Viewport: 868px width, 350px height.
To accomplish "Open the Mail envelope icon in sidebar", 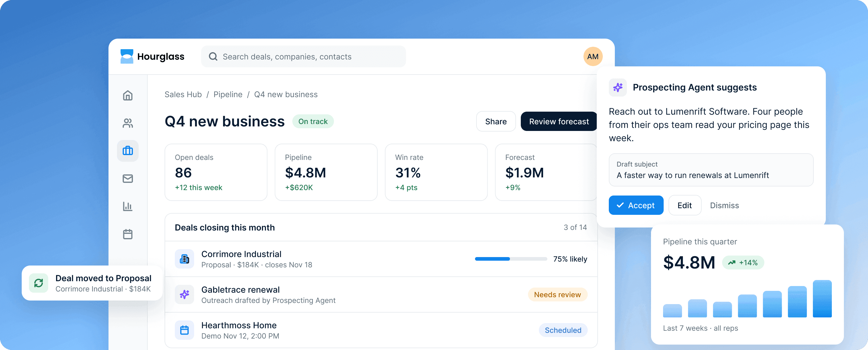I will [128, 178].
